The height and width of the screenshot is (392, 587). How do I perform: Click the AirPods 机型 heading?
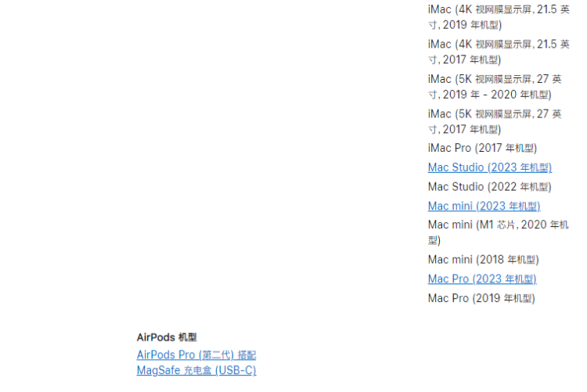167,337
